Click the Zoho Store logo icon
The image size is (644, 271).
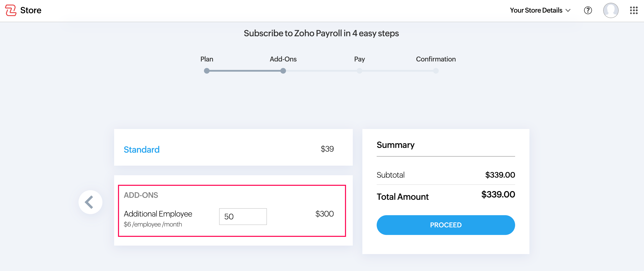coord(11,10)
